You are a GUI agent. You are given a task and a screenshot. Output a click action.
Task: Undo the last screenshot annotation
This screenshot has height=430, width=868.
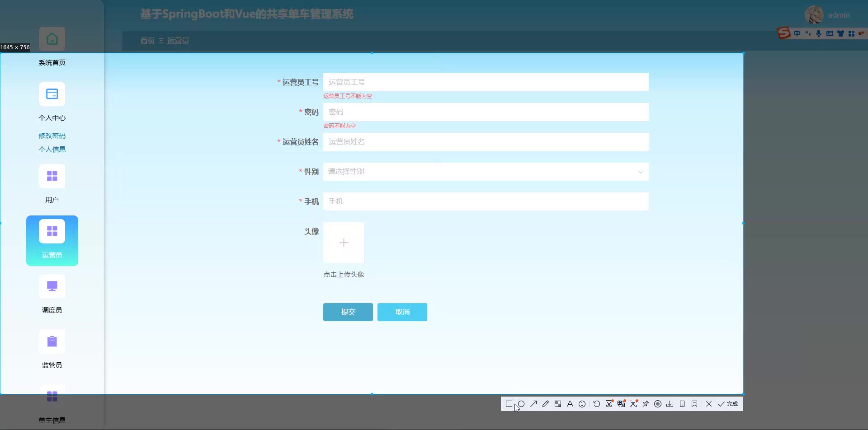[x=597, y=404]
